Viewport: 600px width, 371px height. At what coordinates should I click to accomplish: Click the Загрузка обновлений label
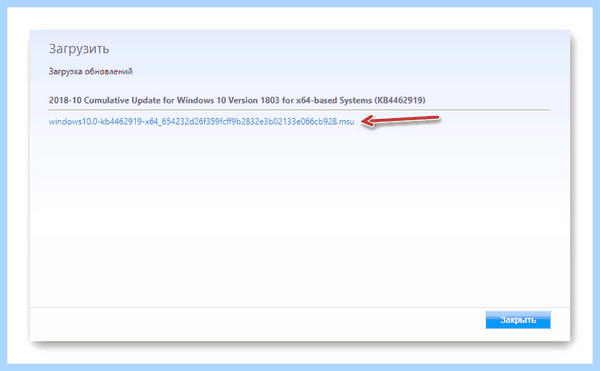click(x=90, y=72)
